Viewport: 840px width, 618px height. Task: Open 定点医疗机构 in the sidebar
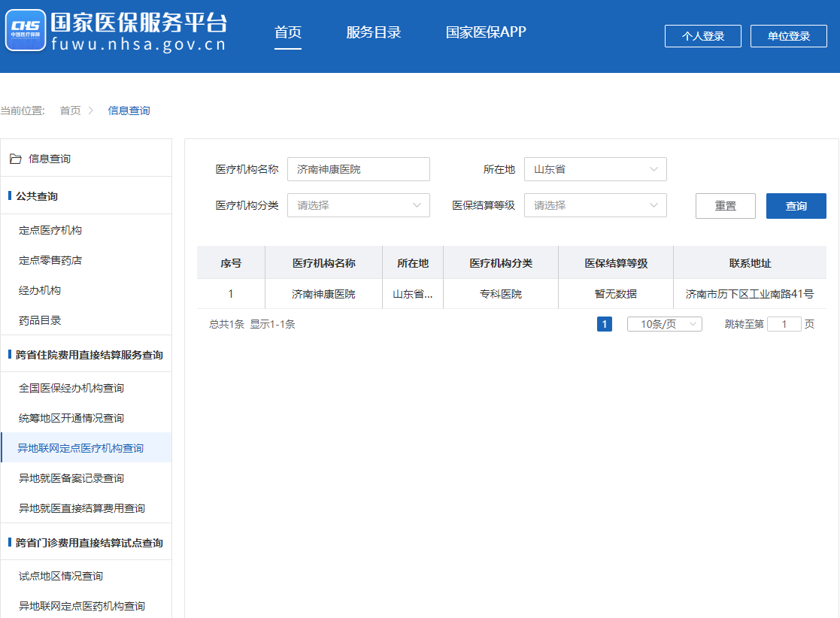(x=50, y=230)
